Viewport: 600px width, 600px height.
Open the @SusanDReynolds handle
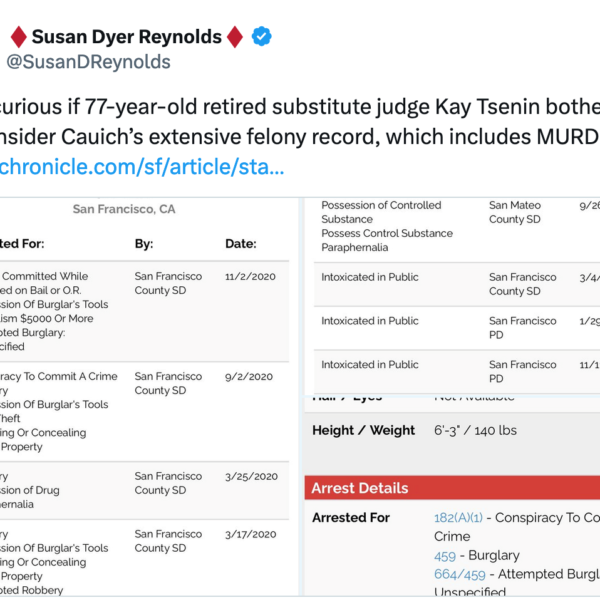click(88, 62)
